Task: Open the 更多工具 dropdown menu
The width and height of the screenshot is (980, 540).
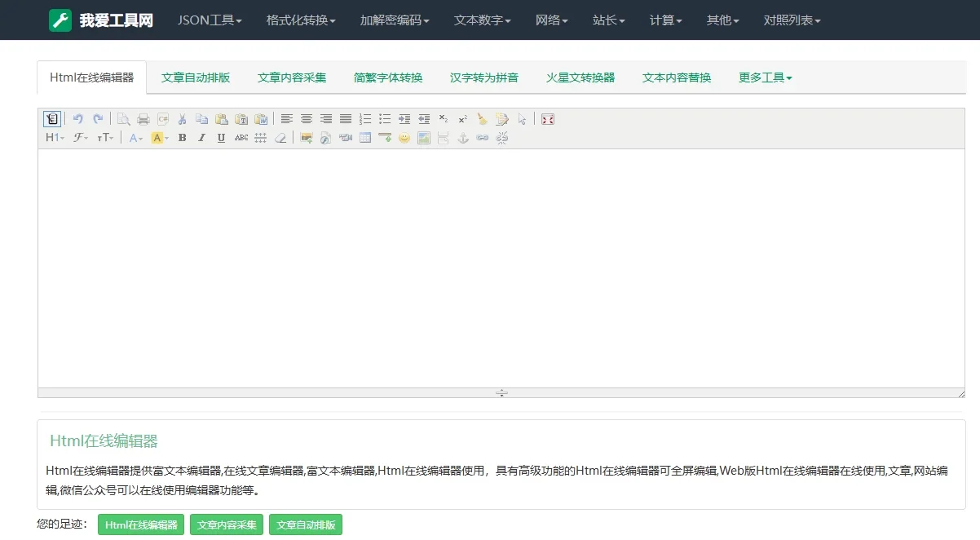Action: [x=763, y=77]
